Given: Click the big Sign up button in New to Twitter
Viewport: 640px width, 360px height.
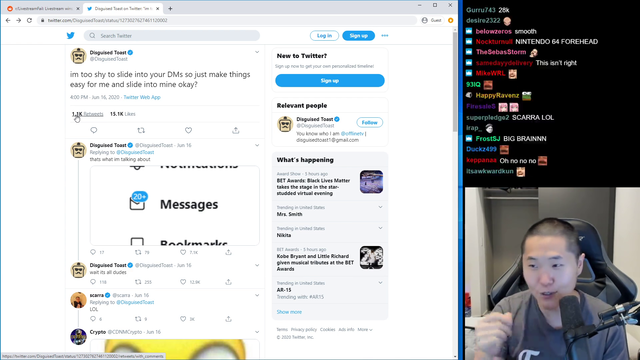Looking at the screenshot, I should tap(330, 80).
